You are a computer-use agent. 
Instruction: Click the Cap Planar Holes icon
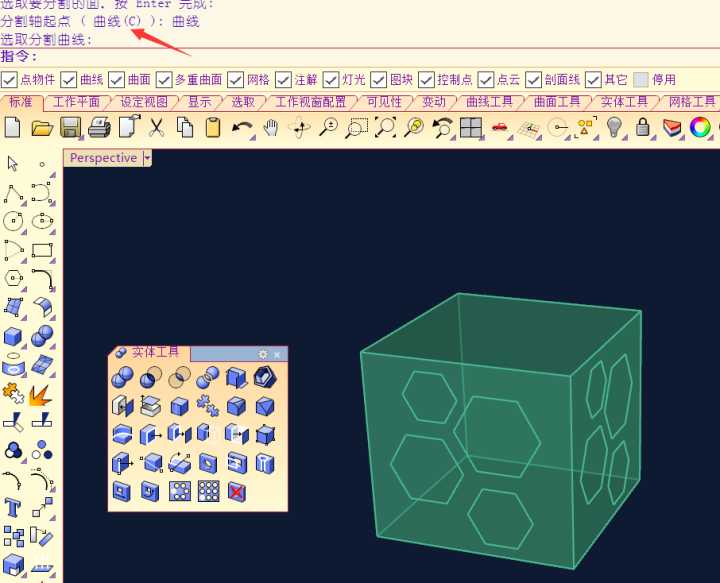[122, 406]
